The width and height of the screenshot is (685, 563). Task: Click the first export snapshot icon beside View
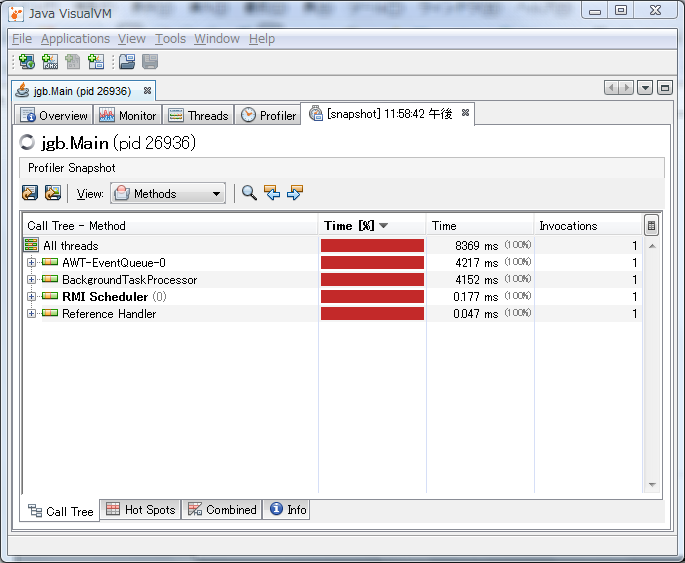click(x=30, y=193)
